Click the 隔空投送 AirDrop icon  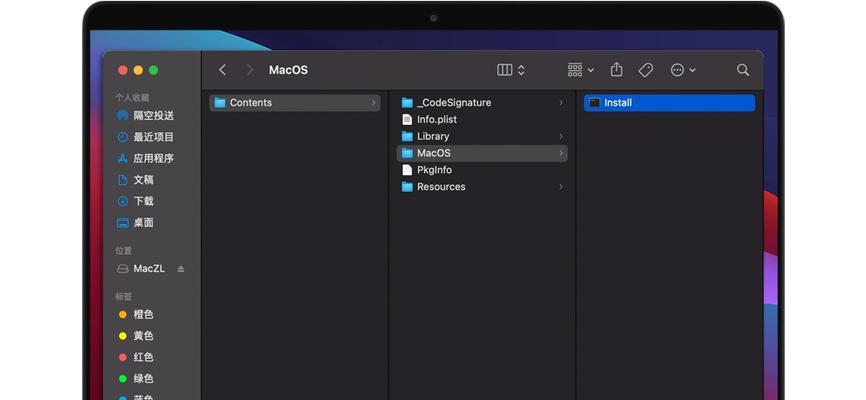point(123,115)
